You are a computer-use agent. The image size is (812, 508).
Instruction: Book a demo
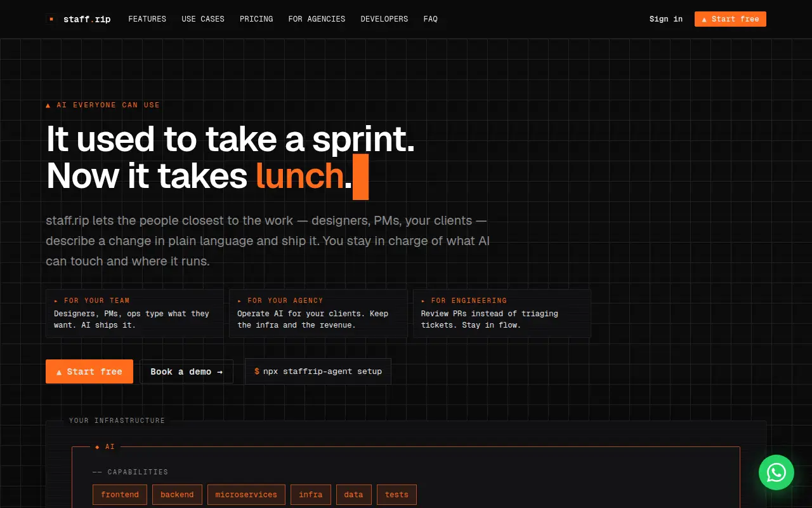[187, 371]
